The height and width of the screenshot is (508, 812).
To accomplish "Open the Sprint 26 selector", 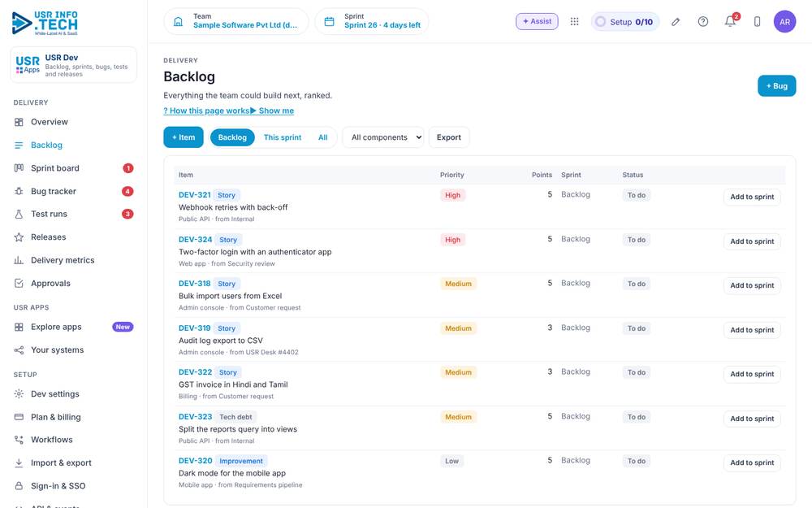I will (x=372, y=21).
